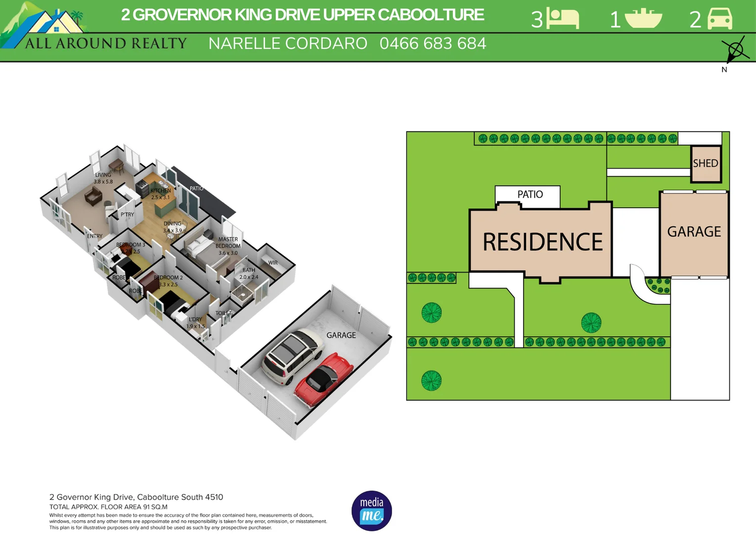The height and width of the screenshot is (534, 756).
Task: Select the Living room label in 3D plan
Action: [103, 178]
